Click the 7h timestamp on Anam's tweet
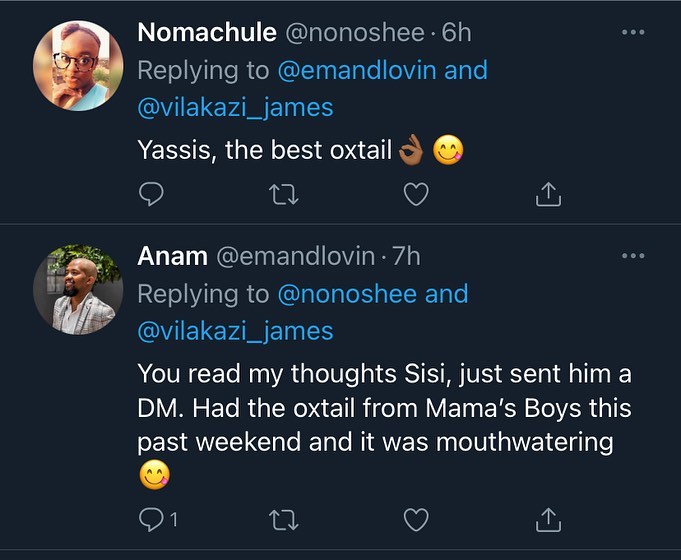The image size is (681, 560). coord(407,256)
